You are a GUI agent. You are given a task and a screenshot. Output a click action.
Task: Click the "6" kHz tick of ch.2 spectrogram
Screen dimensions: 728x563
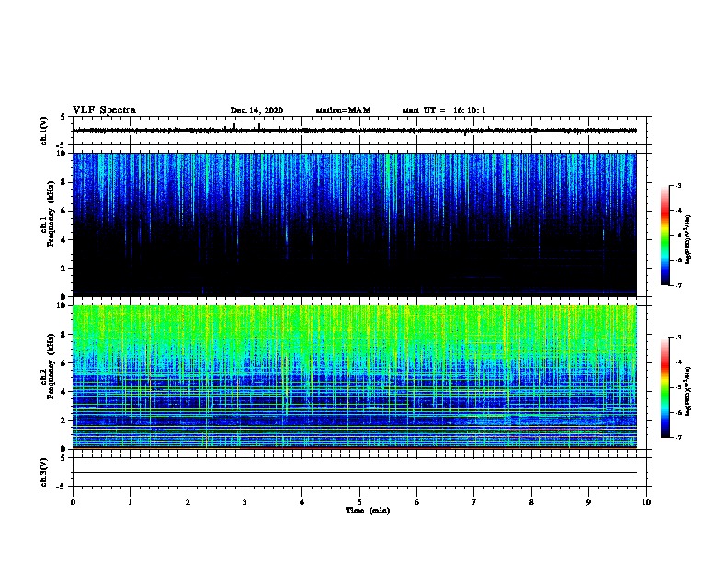[64, 362]
